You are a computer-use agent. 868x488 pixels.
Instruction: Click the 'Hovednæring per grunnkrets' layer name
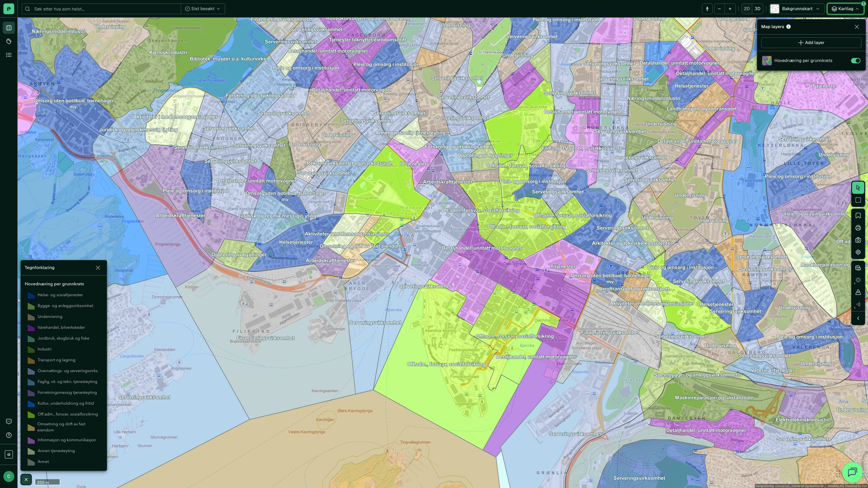(803, 61)
